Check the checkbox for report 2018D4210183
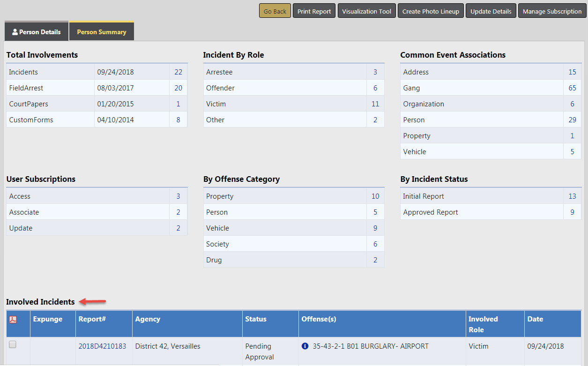588x366 pixels. click(13, 344)
